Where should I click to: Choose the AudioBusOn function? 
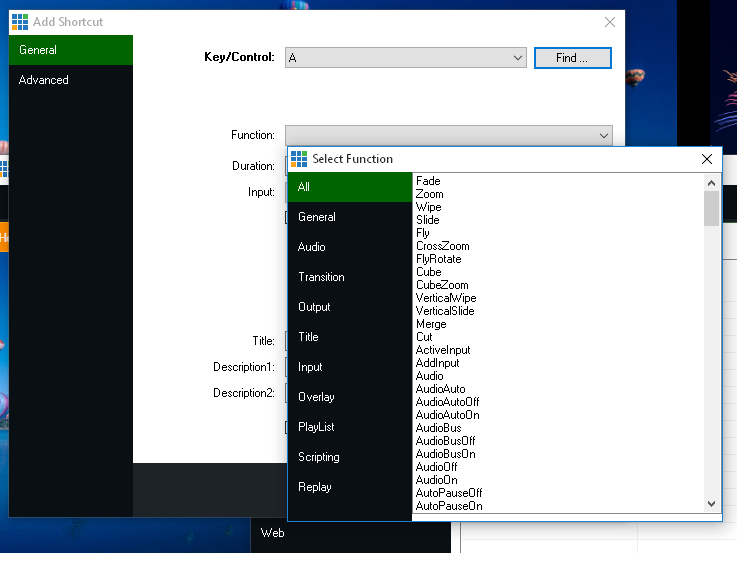pos(445,454)
